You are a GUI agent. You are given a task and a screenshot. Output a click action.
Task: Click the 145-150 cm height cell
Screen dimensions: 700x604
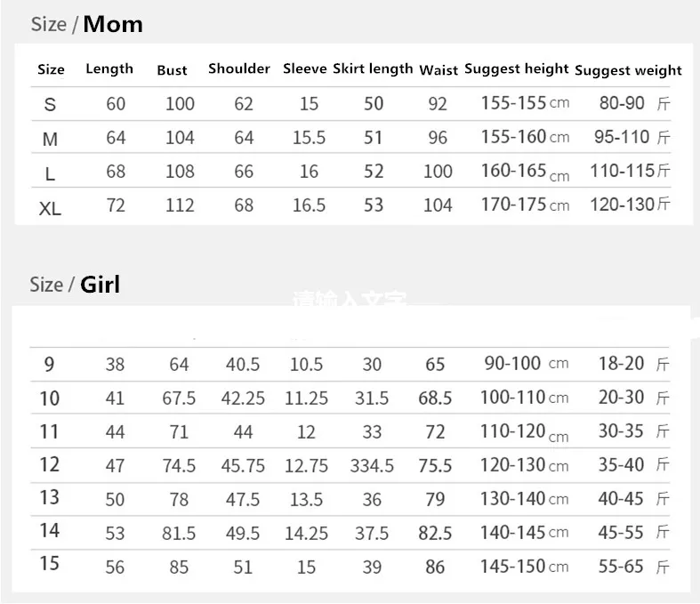(524, 567)
